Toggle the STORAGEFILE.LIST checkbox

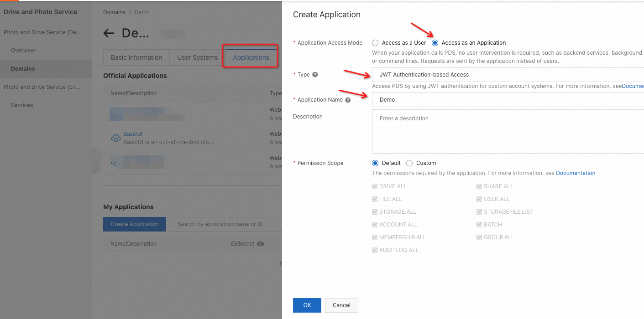[480, 212]
